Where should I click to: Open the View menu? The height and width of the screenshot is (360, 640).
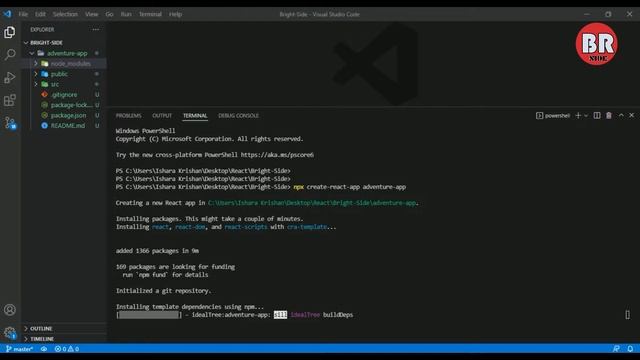point(91,14)
